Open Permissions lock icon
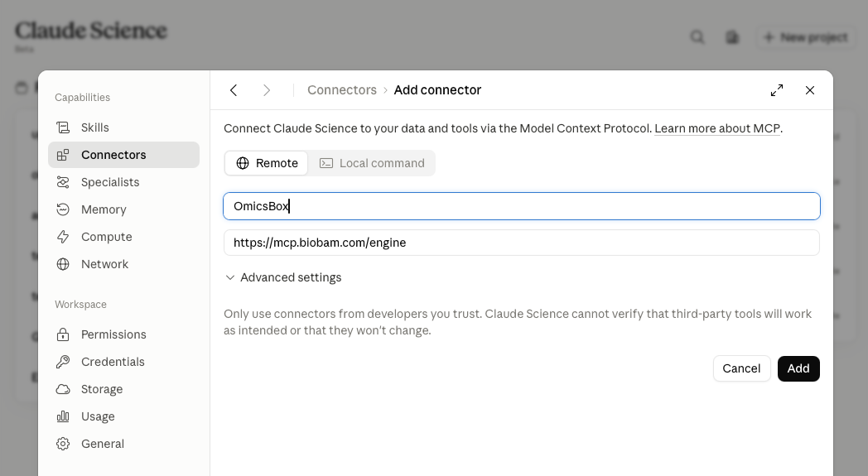 [x=63, y=334]
